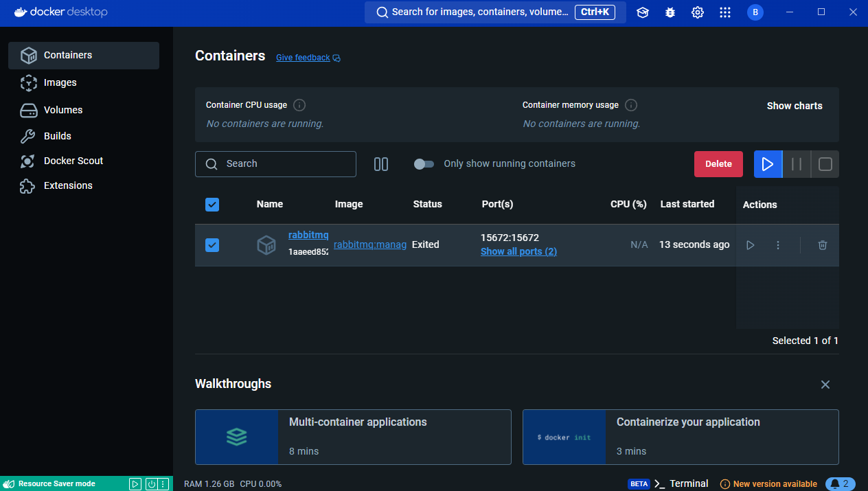This screenshot has height=491, width=868.
Task: Open the status bar three-dot engine menu
Action: point(163,484)
